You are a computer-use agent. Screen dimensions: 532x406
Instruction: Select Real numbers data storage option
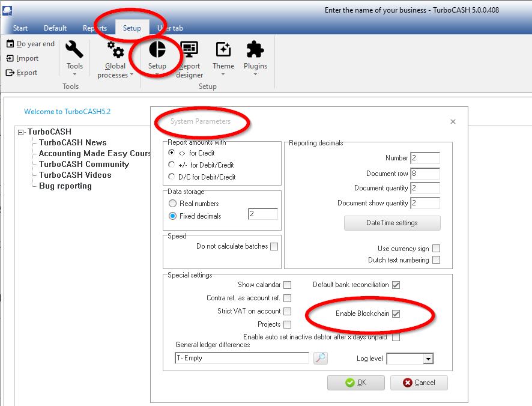[173, 204]
